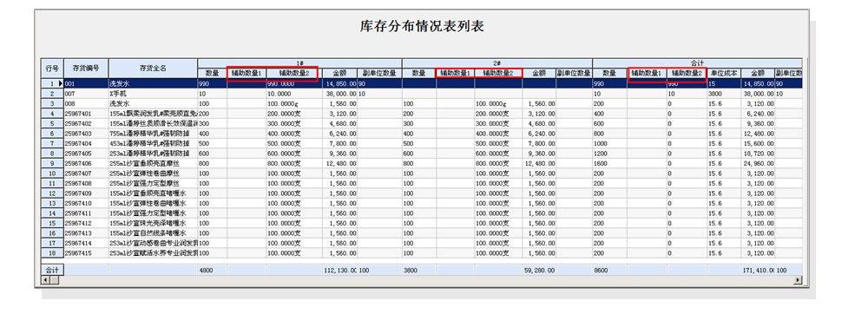Image resolution: width=868 pixels, height=314 pixels.
Task: Click inventory code 008 cell
Action: pyautogui.click(x=86, y=103)
